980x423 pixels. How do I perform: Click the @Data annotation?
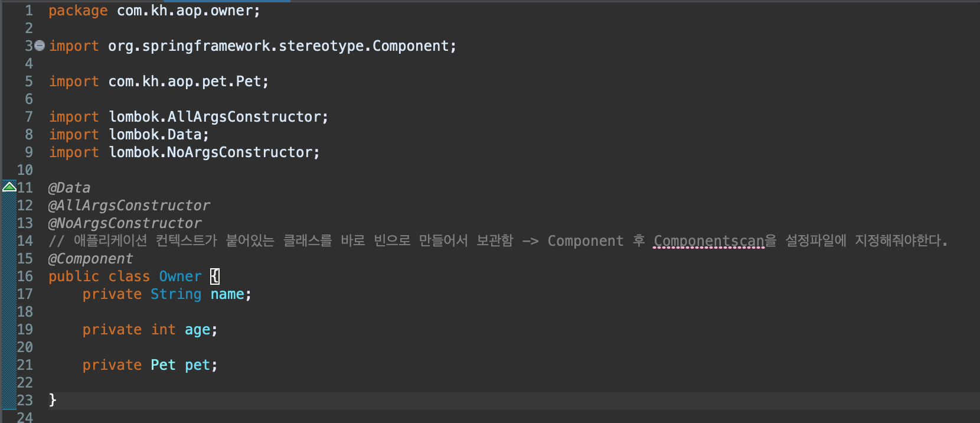pos(69,188)
